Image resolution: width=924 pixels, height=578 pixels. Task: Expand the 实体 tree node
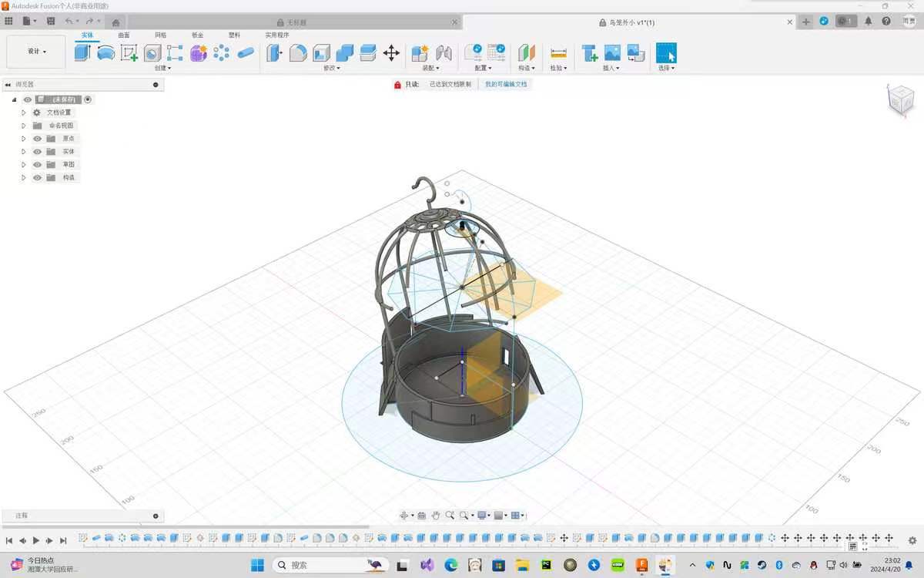pyautogui.click(x=23, y=152)
